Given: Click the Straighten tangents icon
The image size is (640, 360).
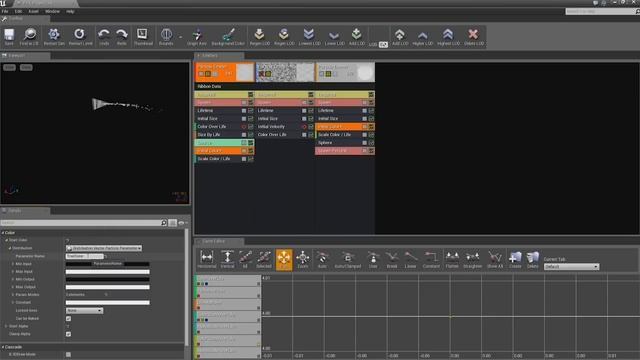Looking at the screenshot, I should [x=472, y=258].
